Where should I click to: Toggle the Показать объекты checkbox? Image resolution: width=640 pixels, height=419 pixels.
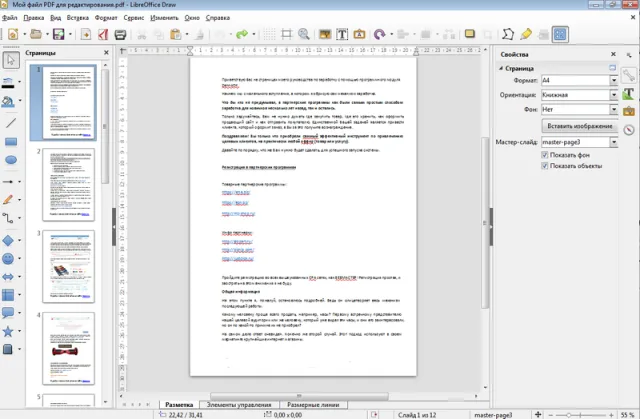[544, 166]
